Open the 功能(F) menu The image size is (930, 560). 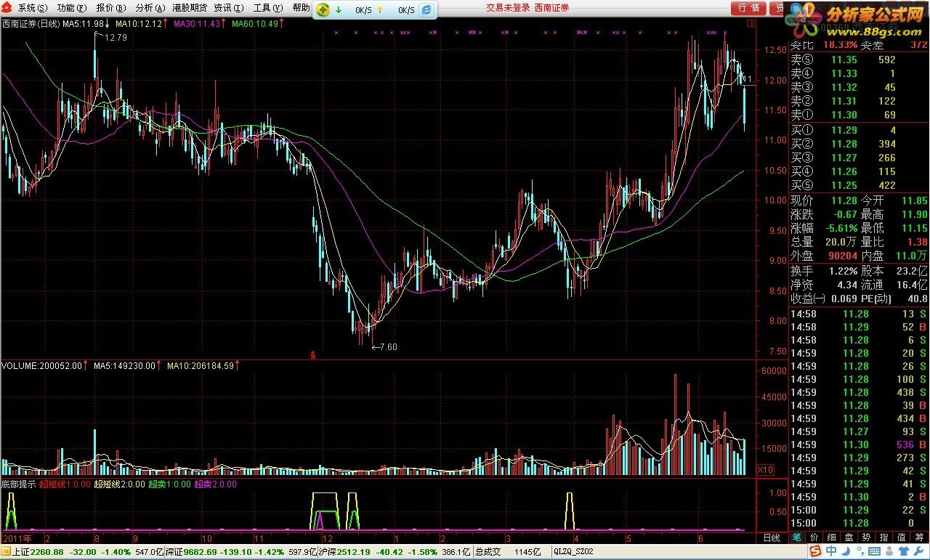pyautogui.click(x=71, y=8)
